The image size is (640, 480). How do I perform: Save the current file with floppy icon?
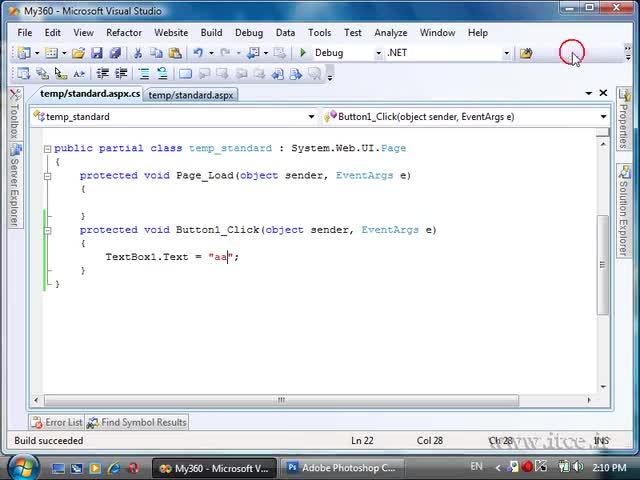pyautogui.click(x=97, y=53)
